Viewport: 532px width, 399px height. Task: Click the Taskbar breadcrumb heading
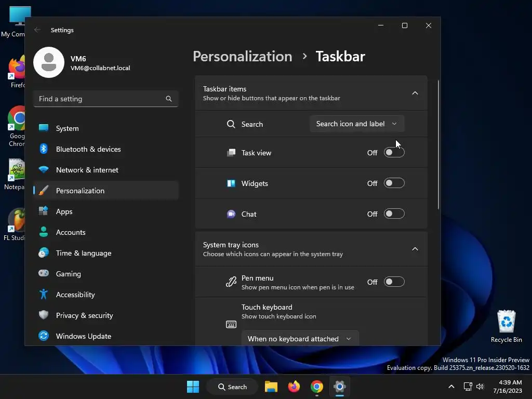click(340, 56)
